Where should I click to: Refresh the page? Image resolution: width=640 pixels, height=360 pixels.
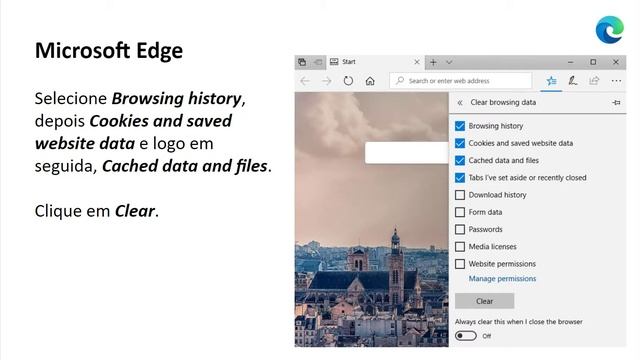[x=348, y=81]
